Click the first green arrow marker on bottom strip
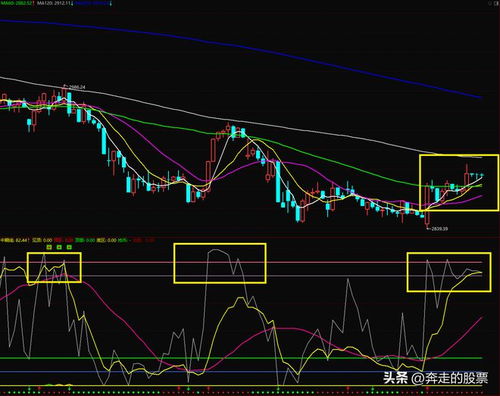500x396 pixels. [x=29, y=388]
